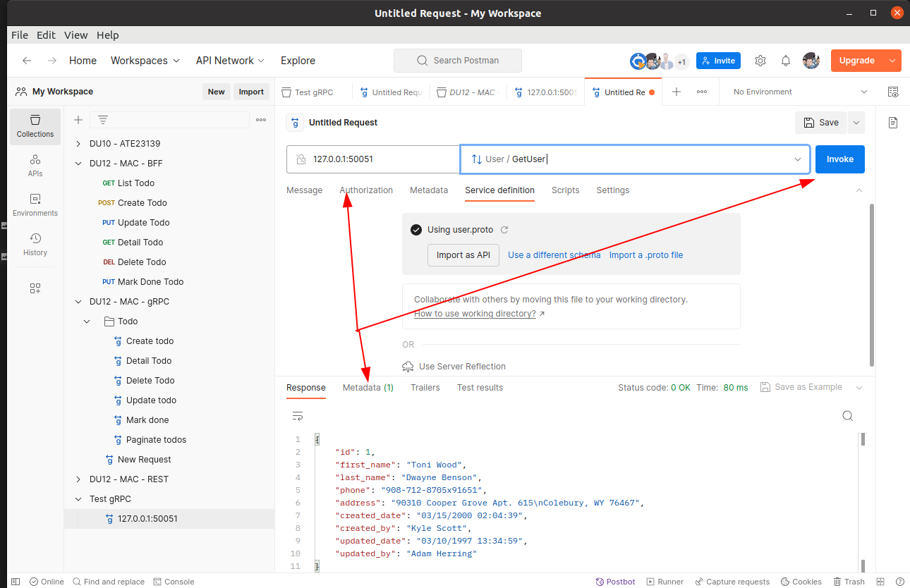The image size is (910, 588).
Task: Click the Search Postman field
Action: pos(458,61)
